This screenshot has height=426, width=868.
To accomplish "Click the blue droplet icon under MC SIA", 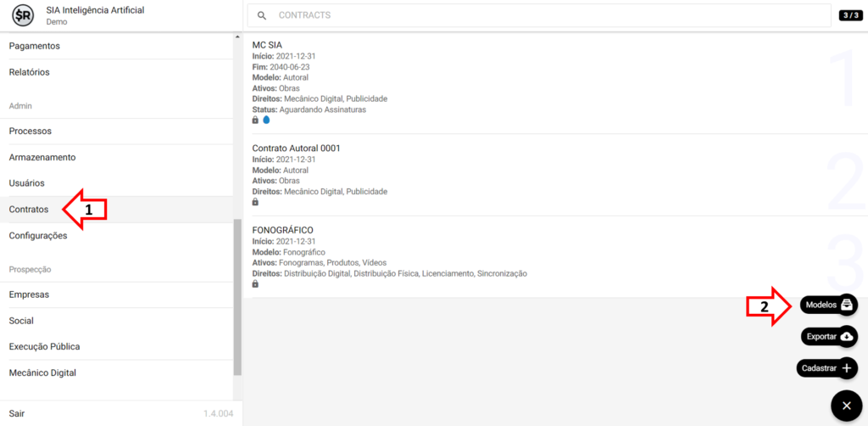I will [266, 121].
